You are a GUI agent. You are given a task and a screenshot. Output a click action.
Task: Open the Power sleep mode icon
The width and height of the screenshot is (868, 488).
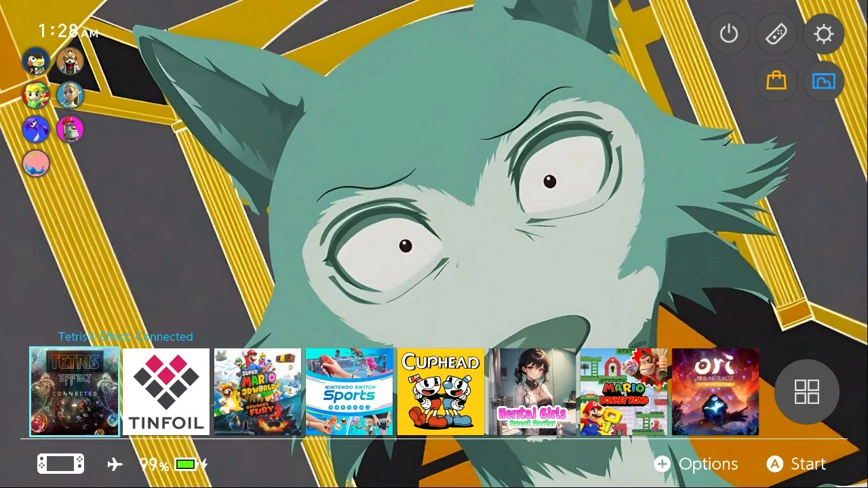click(729, 34)
